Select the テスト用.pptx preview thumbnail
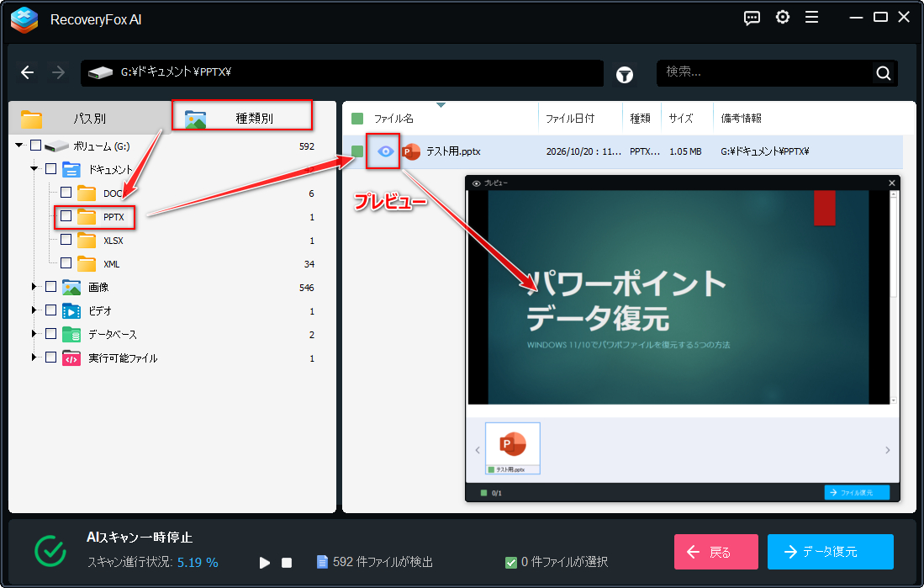This screenshot has height=588, width=924. pyautogui.click(x=513, y=448)
